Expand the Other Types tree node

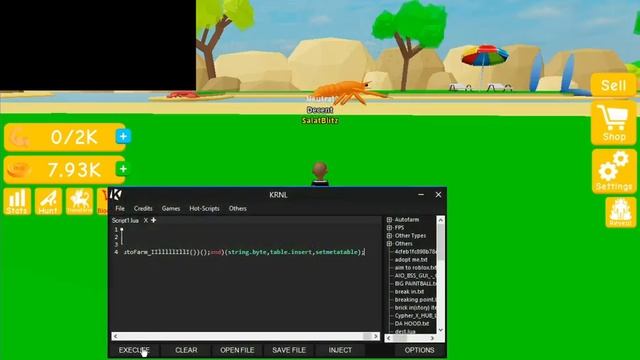[x=389, y=236]
